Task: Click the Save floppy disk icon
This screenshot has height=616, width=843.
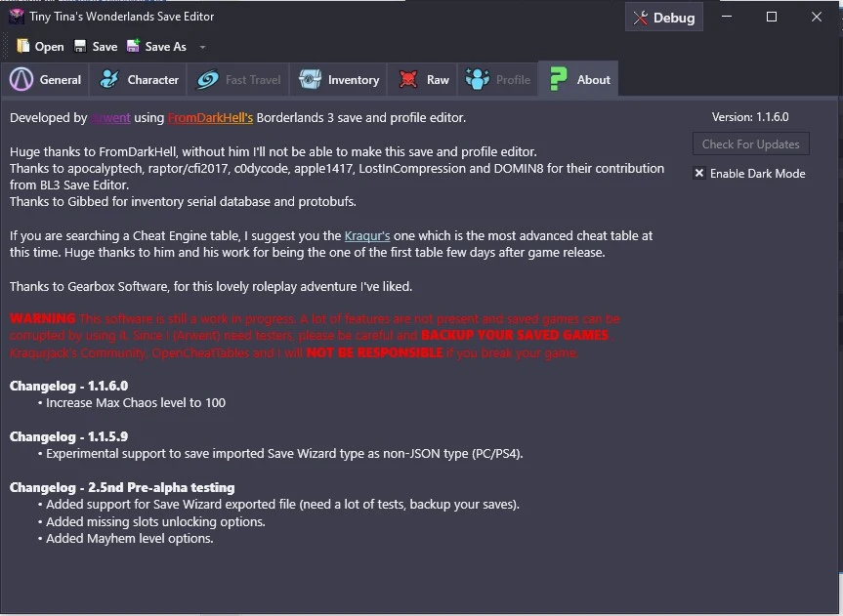Action: [x=80, y=46]
